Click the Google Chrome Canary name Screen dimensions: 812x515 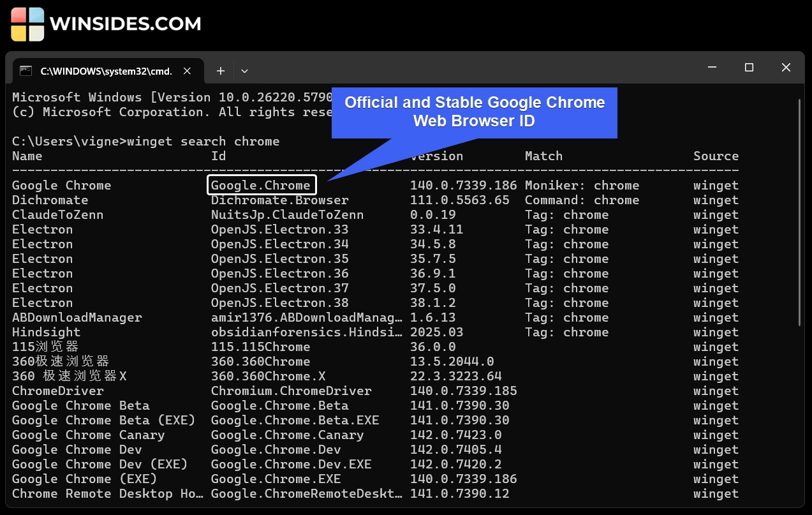click(x=88, y=435)
